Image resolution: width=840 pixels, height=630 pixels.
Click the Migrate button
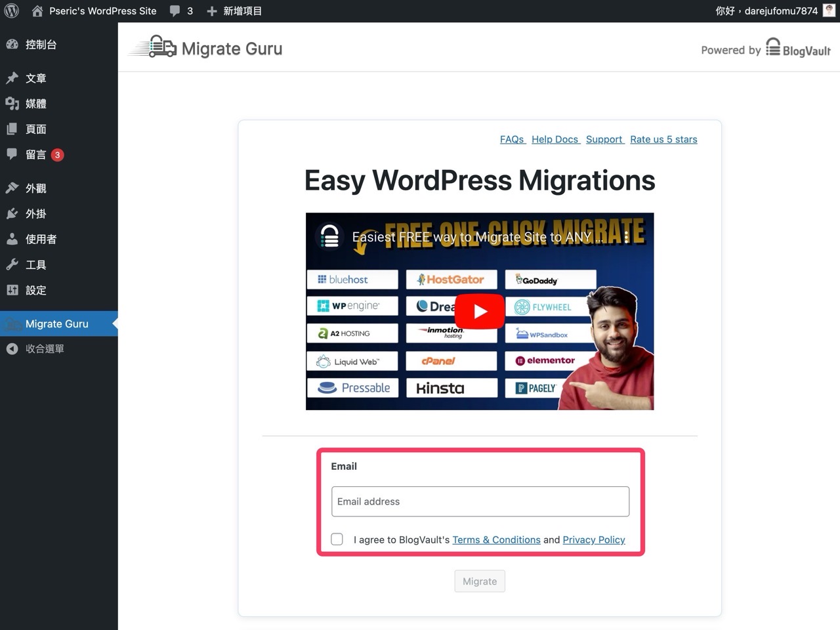pos(480,581)
